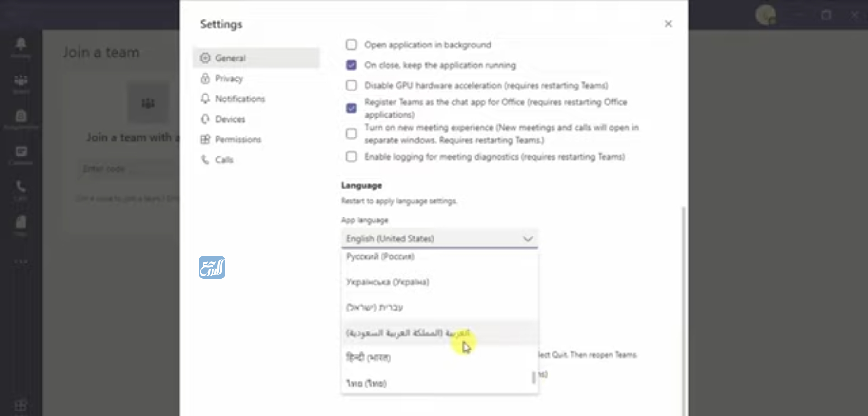The height and width of the screenshot is (416, 868).
Task: Go to Devices settings section
Action: tap(230, 119)
